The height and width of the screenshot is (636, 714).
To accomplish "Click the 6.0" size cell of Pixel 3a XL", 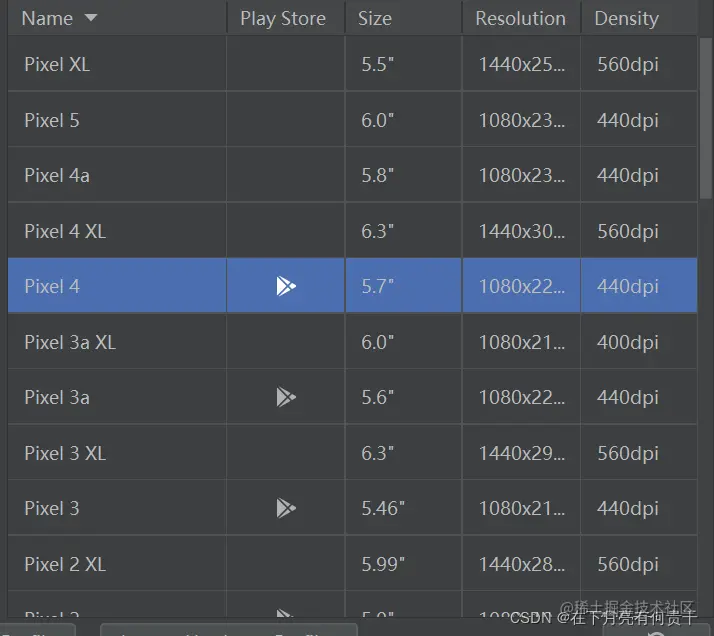I will click(x=403, y=342).
